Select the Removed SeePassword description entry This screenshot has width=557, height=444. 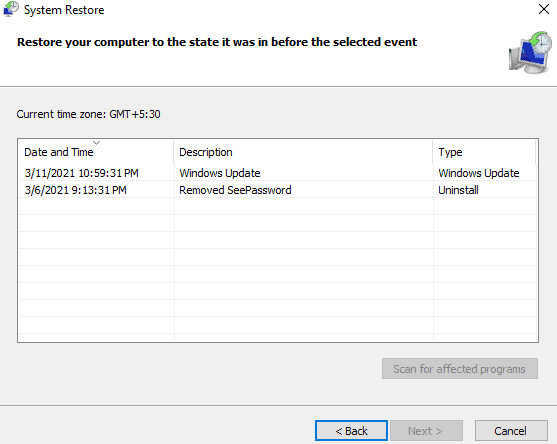[235, 190]
